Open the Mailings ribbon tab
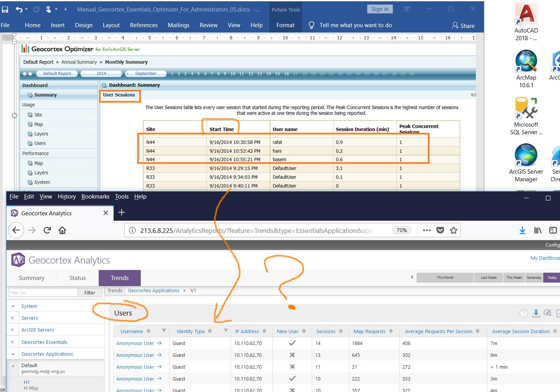 179,25
